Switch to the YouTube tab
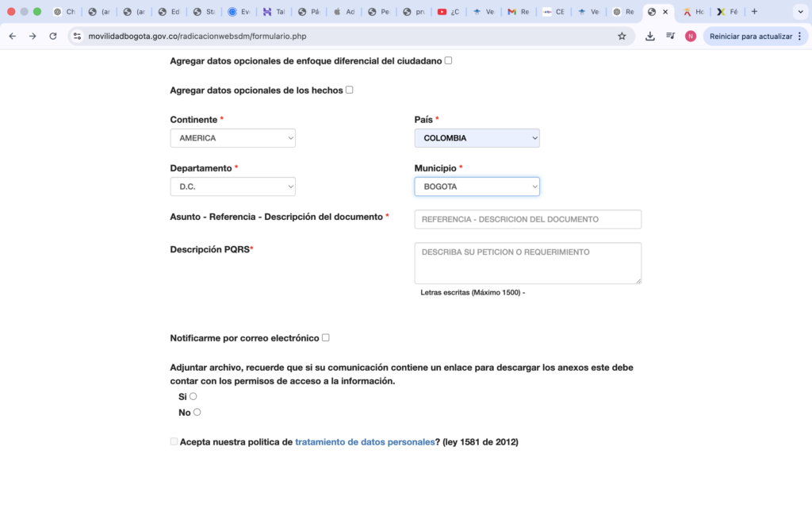The height and width of the screenshot is (508, 812). [x=449, y=12]
